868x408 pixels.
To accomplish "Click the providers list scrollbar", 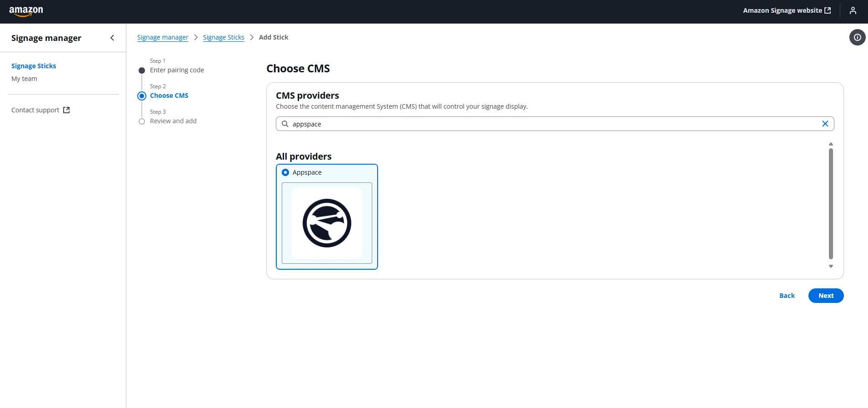I will pyautogui.click(x=831, y=204).
